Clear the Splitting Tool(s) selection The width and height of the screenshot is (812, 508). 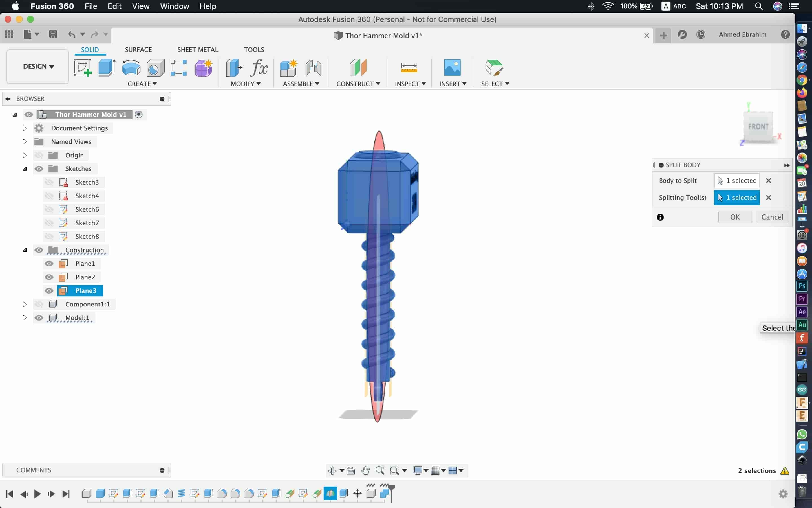click(x=768, y=198)
